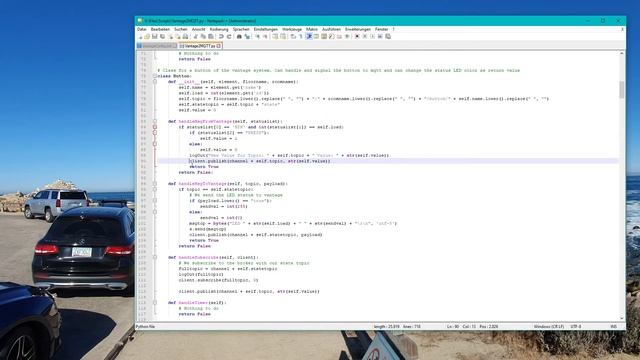The height and width of the screenshot is (360, 640).
Task: Click the vertical scrollbar thumb
Action: coord(622,90)
